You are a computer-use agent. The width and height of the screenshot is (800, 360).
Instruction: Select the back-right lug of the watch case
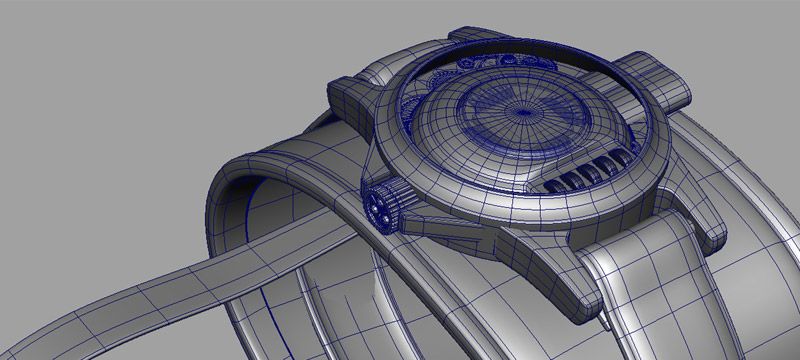[x=652, y=83]
